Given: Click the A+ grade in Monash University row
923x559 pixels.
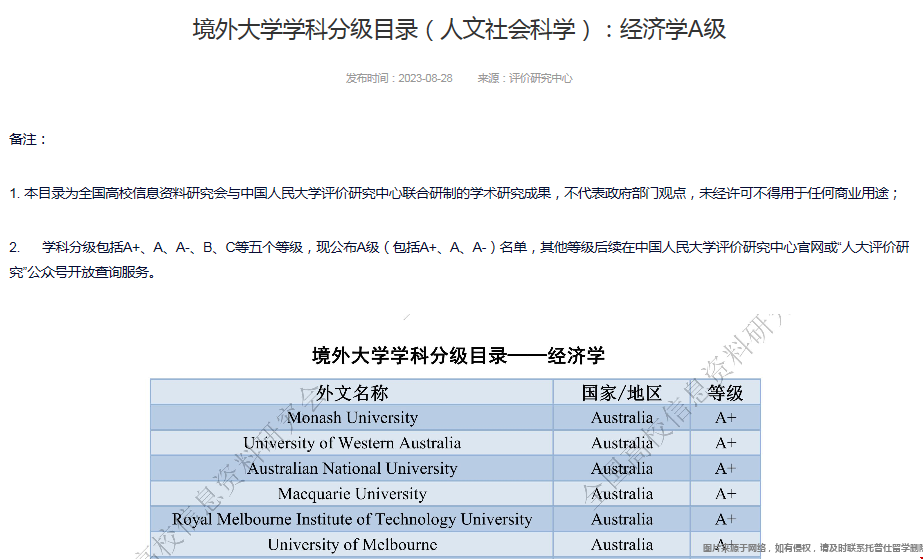Looking at the screenshot, I should pos(725,418).
